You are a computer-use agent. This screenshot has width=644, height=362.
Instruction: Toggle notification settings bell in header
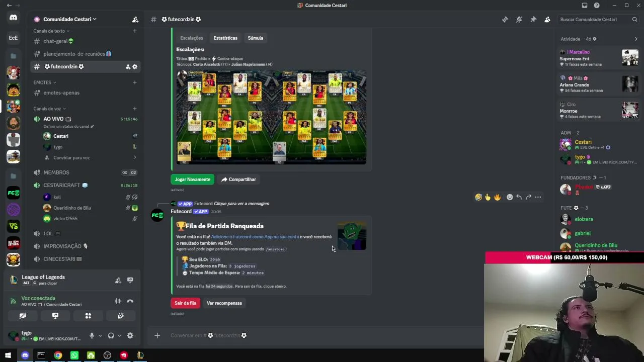(x=519, y=20)
